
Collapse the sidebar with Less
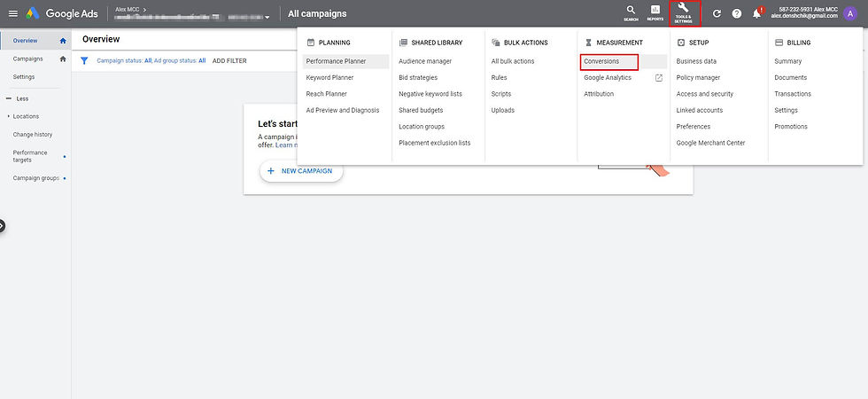click(17, 98)
